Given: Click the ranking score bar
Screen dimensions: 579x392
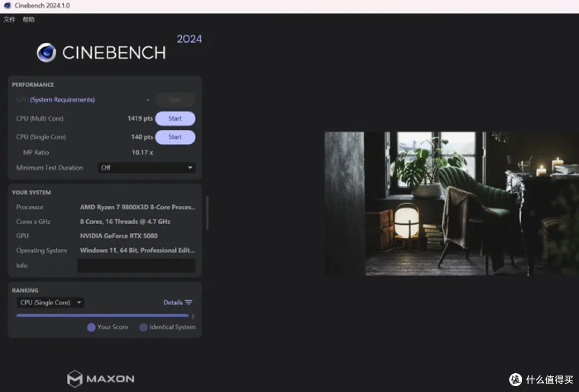Looking at the screenshot, I should [x=102, y=316].
